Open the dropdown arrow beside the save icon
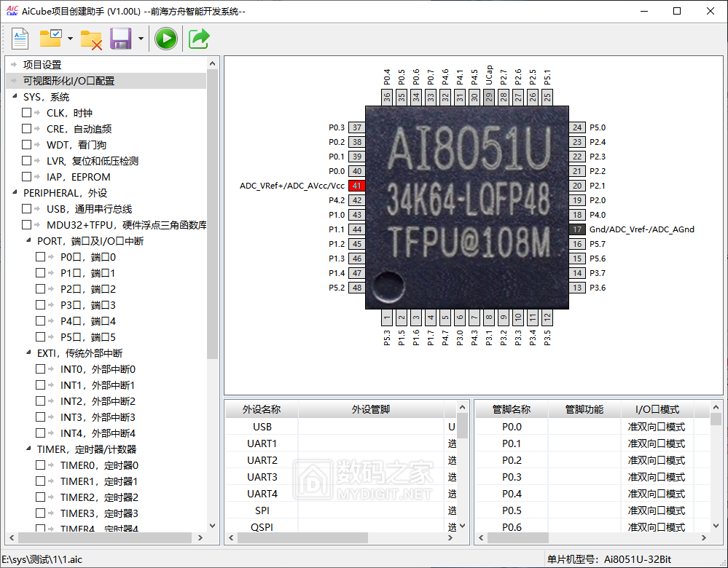This screenshot has width=728, height=568. 140,39
